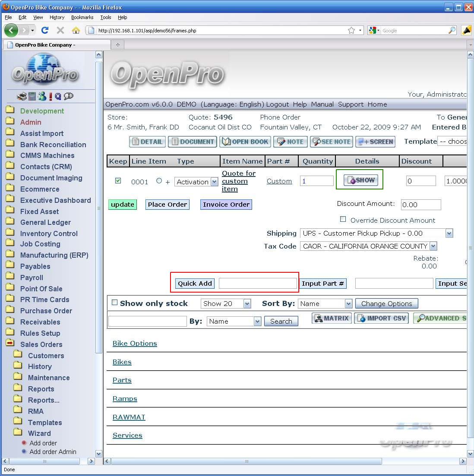Click the printer icon in sidebar

coord(22,96)
